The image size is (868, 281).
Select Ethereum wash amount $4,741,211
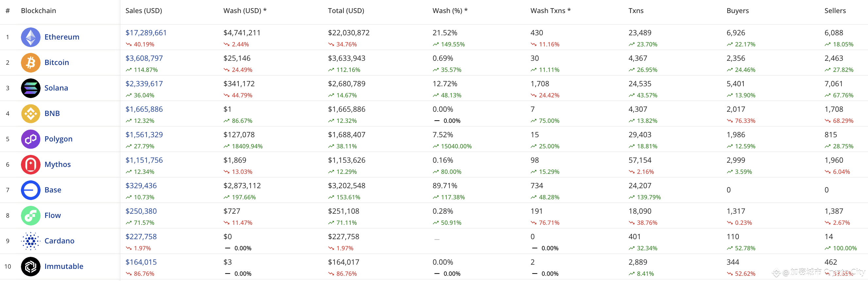coord(242,33)
